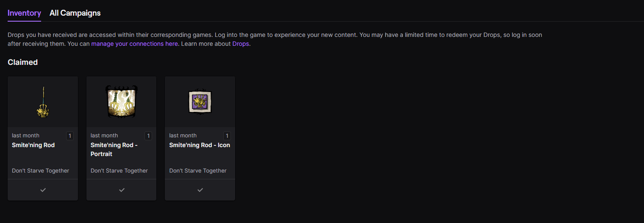The image size is (644, 223).
Task: Click the quantity badge on the Portrait drop
Action: click(148, 136)
